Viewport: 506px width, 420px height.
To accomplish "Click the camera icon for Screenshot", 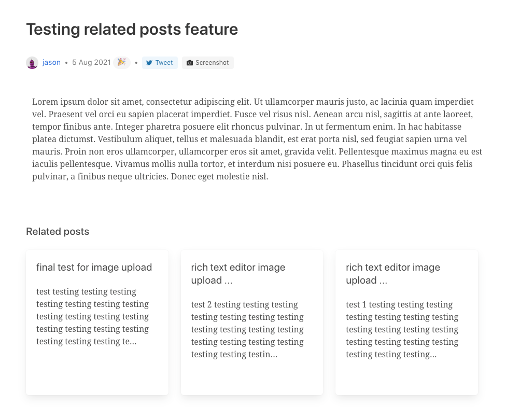I will coord(190,63).
